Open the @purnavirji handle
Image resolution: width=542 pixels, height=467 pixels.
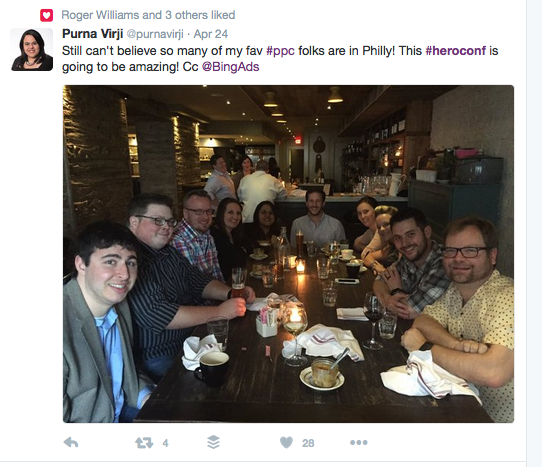[155, 34]
